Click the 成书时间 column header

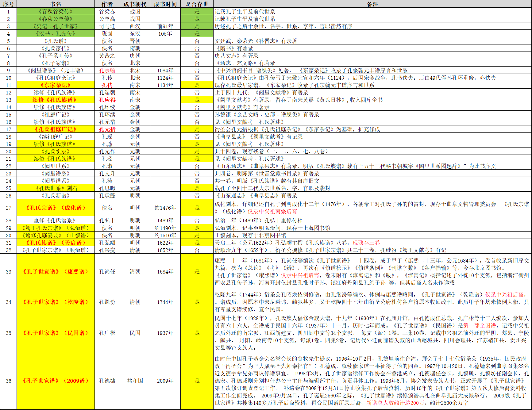coord(165,4)
